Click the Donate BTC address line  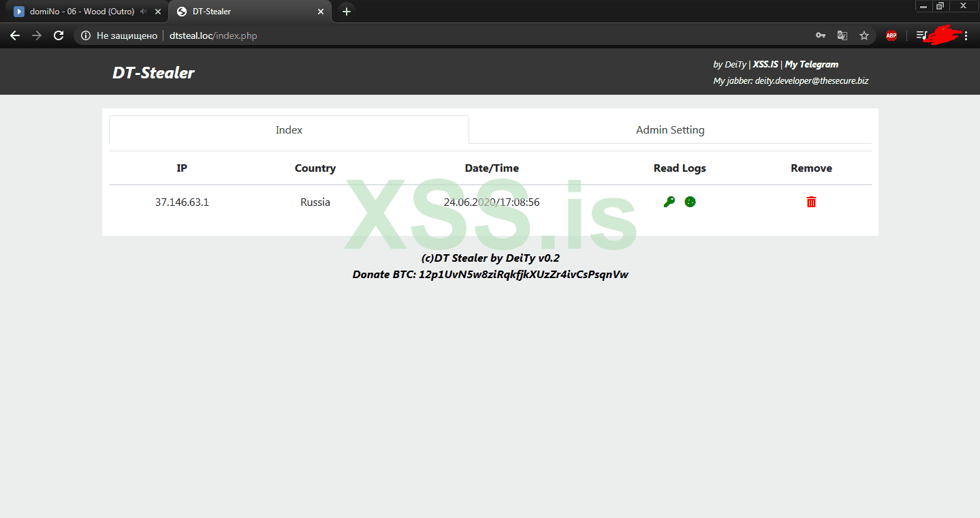click(490, 275)
